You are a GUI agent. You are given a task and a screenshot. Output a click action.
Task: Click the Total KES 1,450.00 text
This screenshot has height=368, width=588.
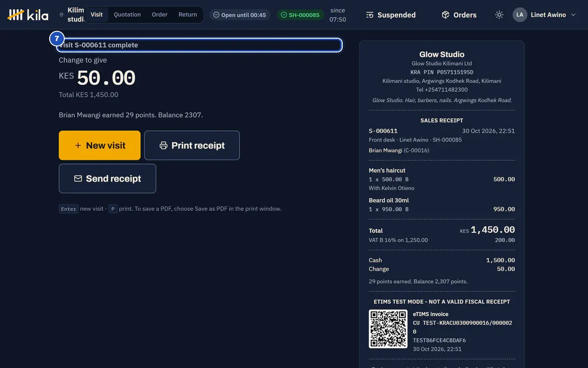click(x=89, y=95)
